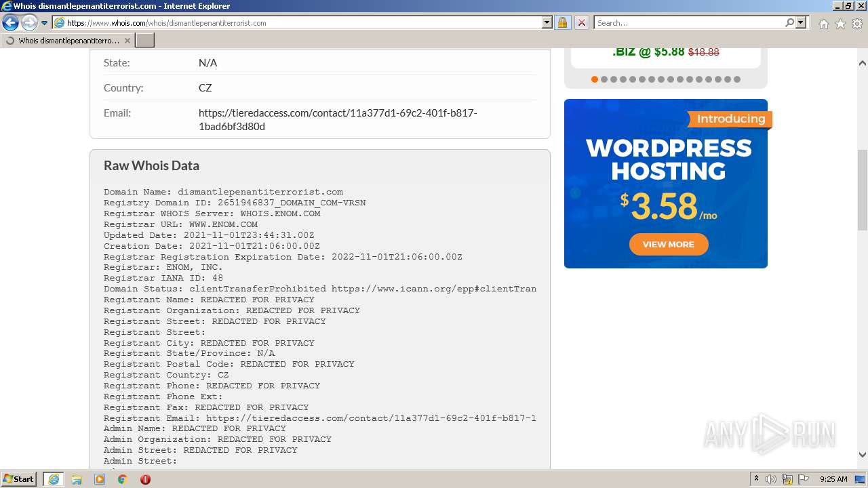Screen dimensions: 868x488
Task: Click the Registrant Country: CZ line
Action: [x=166, y=375]
